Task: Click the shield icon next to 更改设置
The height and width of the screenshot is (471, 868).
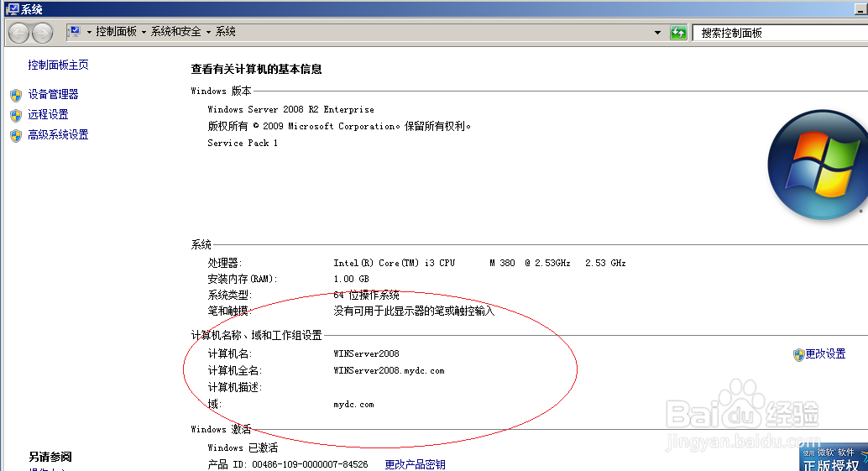Action: click(798, 355)
